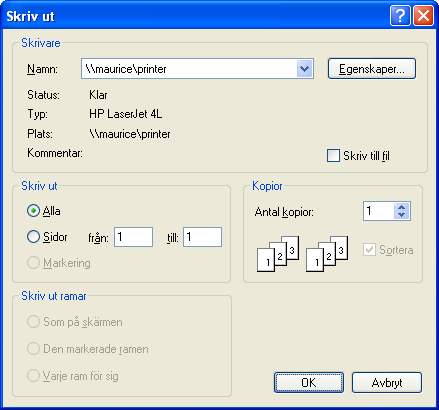
Task: Click the från page number field
Action: (133, 237)
